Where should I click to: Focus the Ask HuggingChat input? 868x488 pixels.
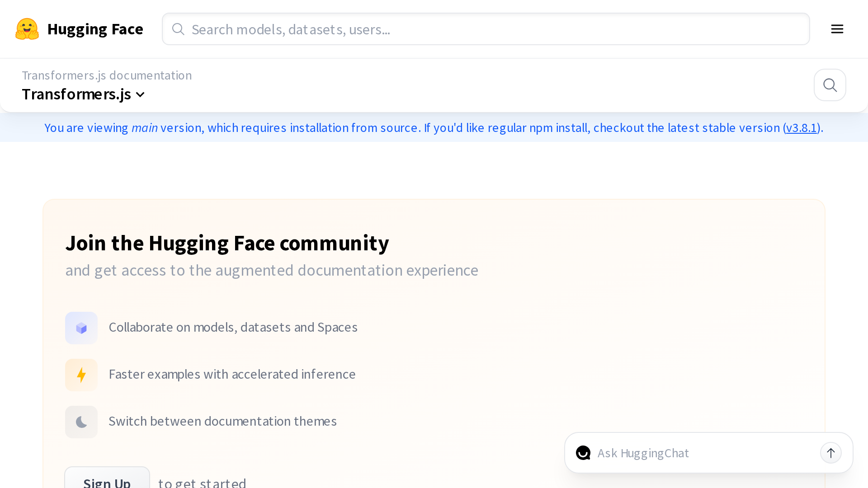tap(705, 453)
